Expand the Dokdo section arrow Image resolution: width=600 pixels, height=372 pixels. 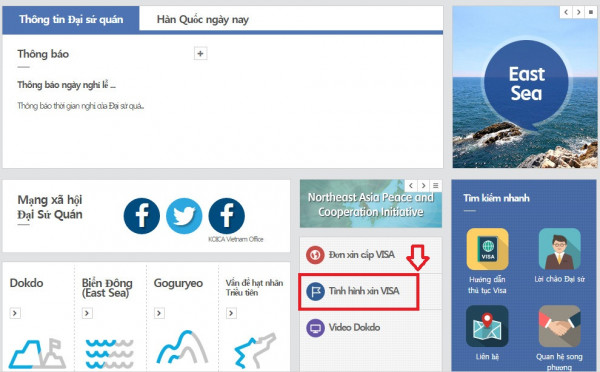(x=15, y=313)
